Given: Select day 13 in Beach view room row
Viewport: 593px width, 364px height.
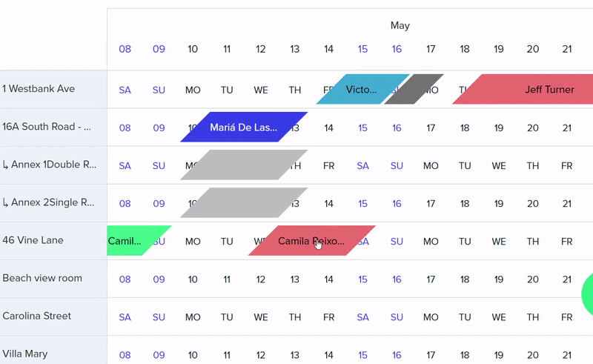Looking at the screenshot, I should point(294,279).
